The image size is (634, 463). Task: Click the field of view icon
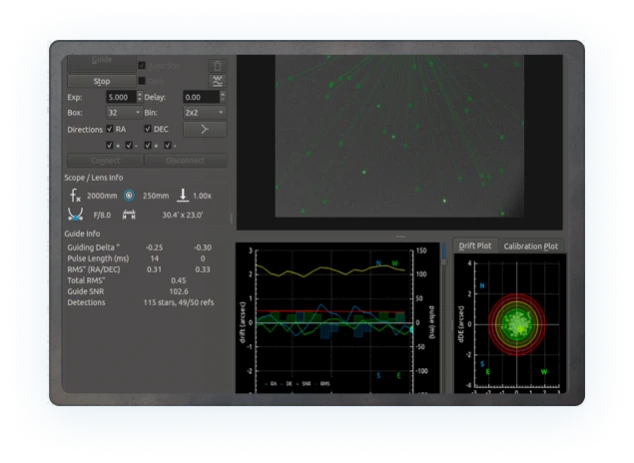[129, 215]
